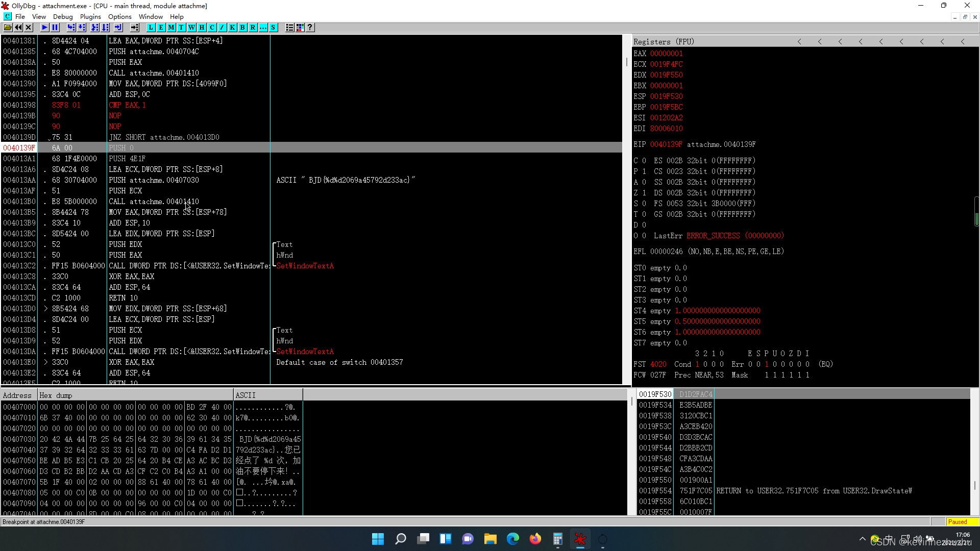Click Execute till return icon
980x551 pixels.
click(x=118, y=28)
